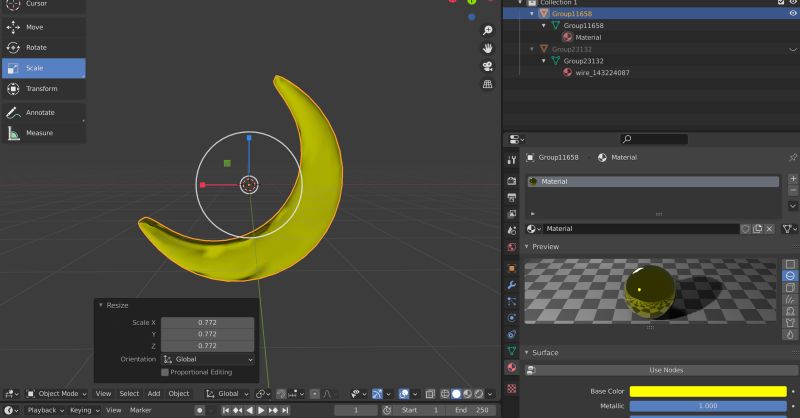The height and width of the screenshot is (418, 800).
Task: Collapse the Preview panel
Action: coord(527,247)
